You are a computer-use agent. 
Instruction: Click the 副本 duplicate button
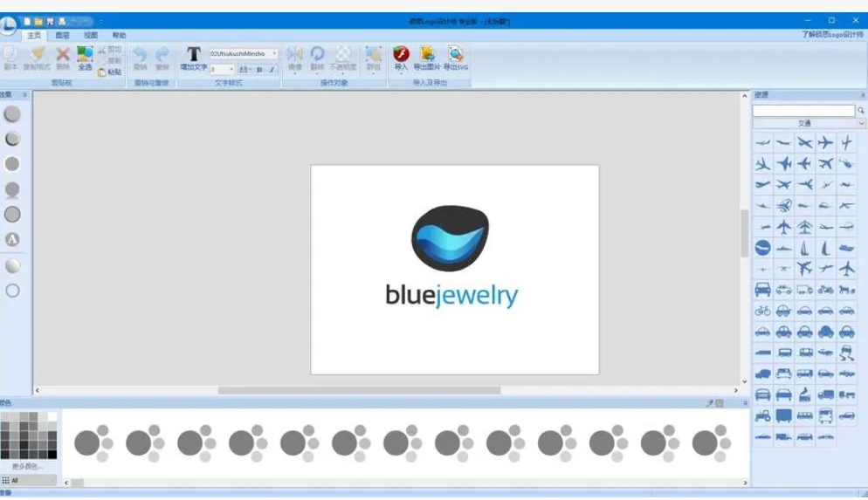click(x=10, y=58)
